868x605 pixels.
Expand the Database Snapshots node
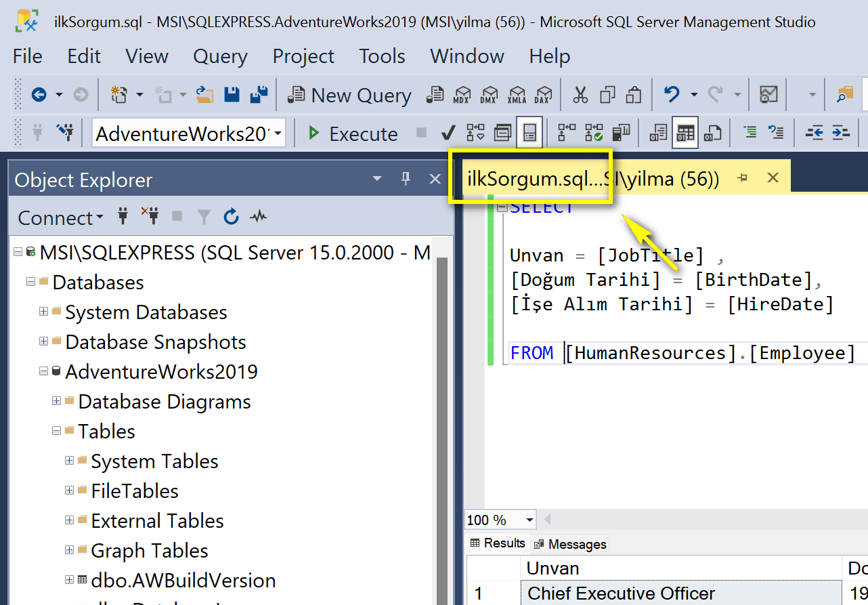pos(43,341)
